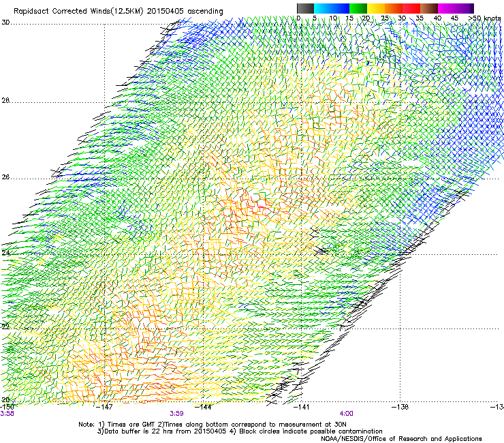504x443 pixels.
Task: Click the title 'Rapidscat Corrected Winds(12.5KM)'
Action: point(78,12)
